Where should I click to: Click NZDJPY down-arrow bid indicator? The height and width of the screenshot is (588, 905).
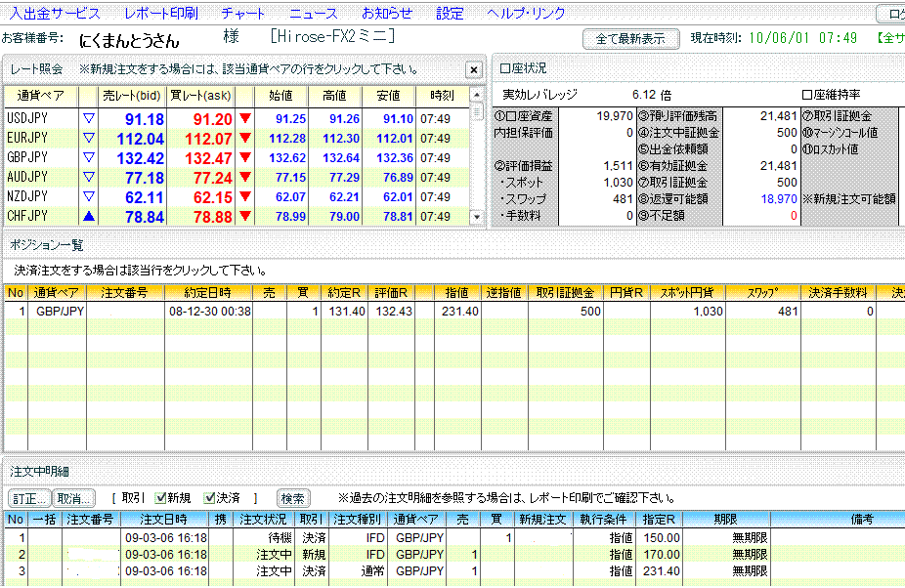88,196
